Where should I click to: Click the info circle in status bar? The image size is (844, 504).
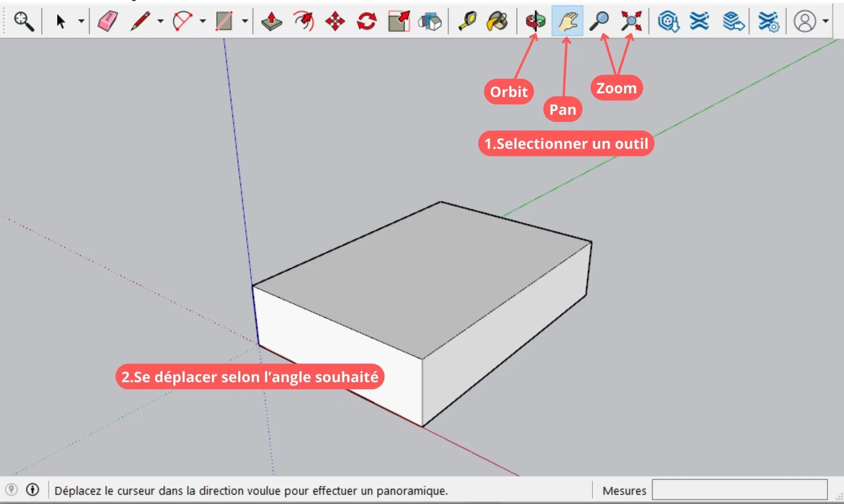pos(33,490)
